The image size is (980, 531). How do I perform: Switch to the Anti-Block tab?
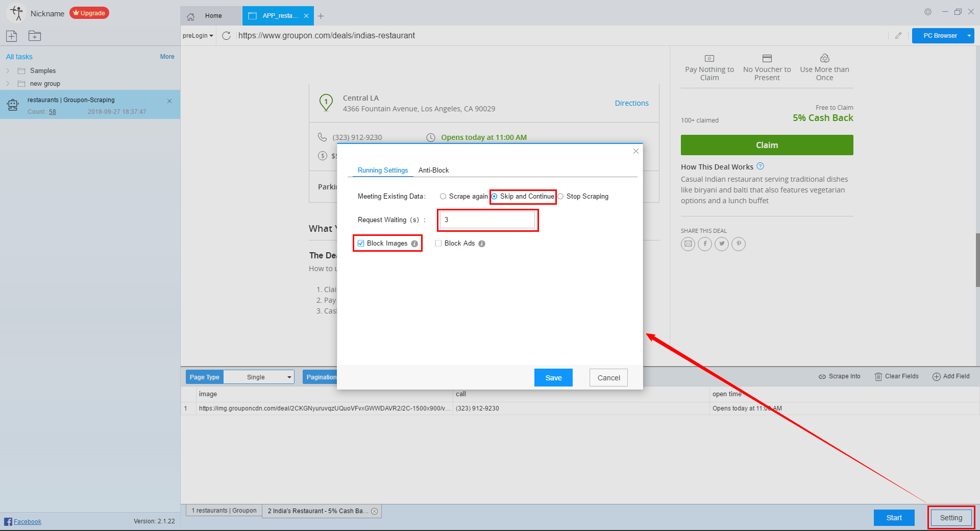(x=433, y=170)
